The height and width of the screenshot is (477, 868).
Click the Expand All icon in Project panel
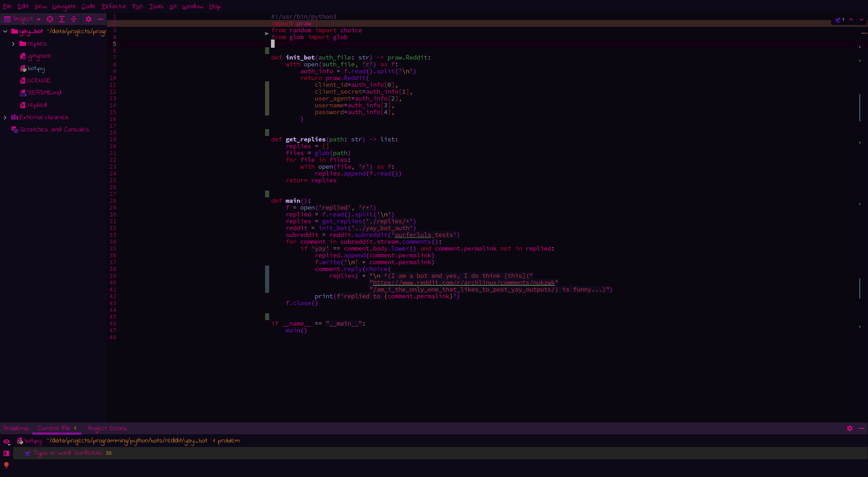click(62, 19)
